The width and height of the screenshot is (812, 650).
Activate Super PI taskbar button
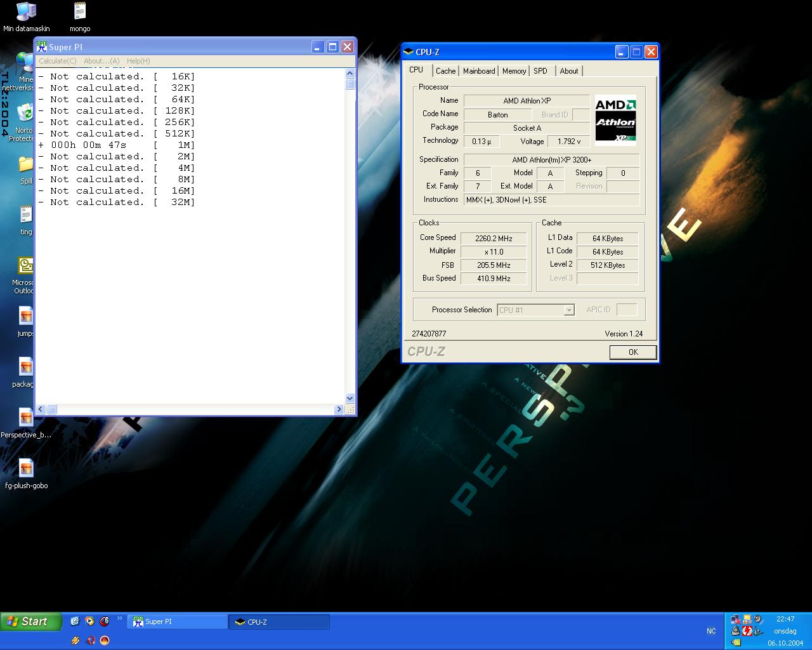point(178,622)
